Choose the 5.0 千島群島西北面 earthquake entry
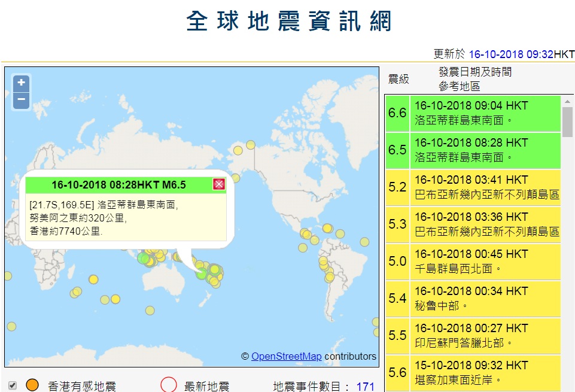Viewport: 575px width, 392px height. click(473, 262)
